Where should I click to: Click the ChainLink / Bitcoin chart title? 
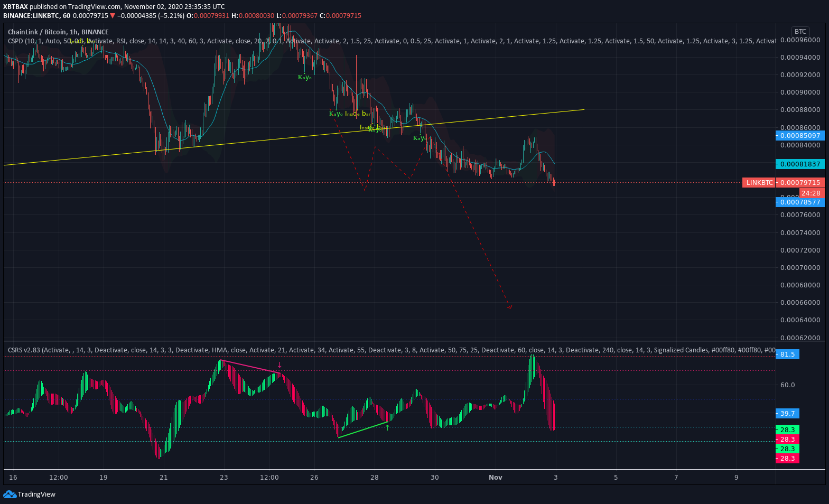[x=58, y=32]
